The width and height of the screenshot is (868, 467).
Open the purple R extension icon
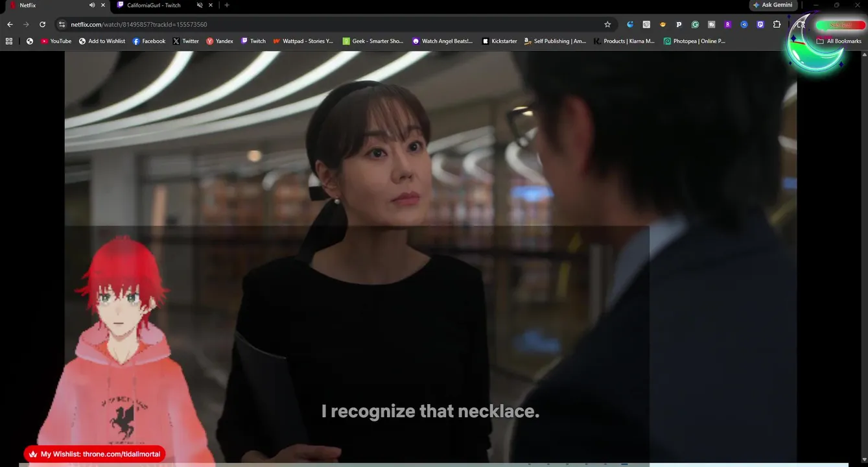(727, 25)
